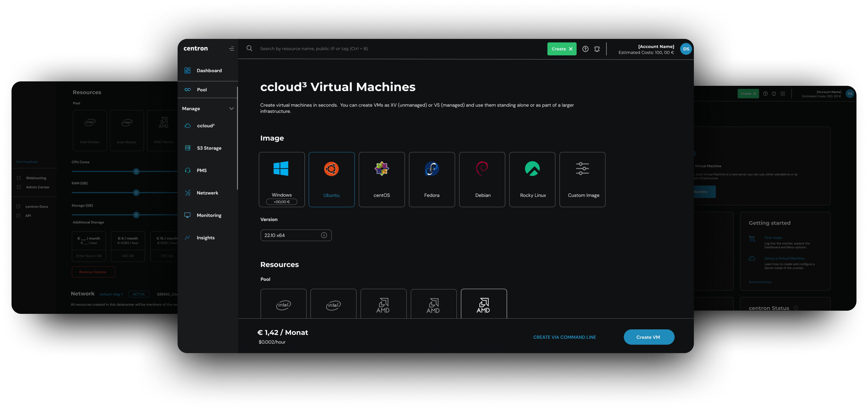
Task: Open Admin Center external link in left window
Action: pyautogui.click(x=33, y=187)
